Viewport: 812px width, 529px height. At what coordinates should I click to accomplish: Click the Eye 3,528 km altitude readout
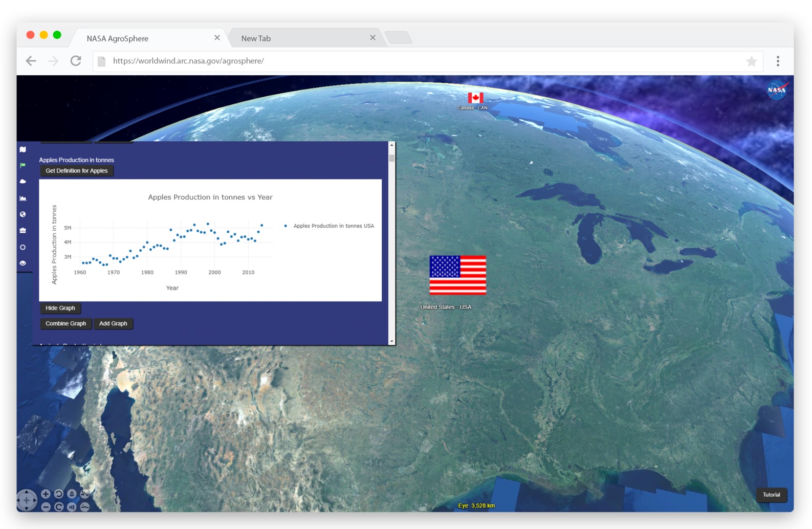pyautogui.click(x=476, y=505)
